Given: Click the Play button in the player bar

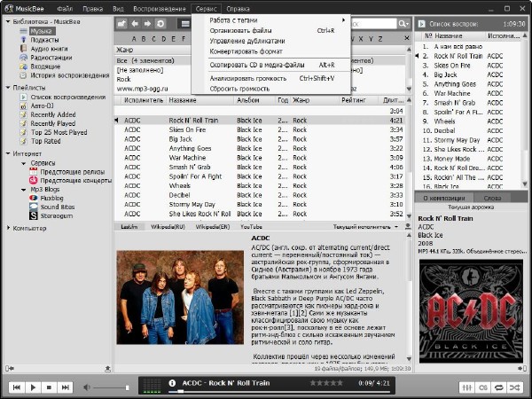Looking at the screenshot, I should tap(33, 387).
